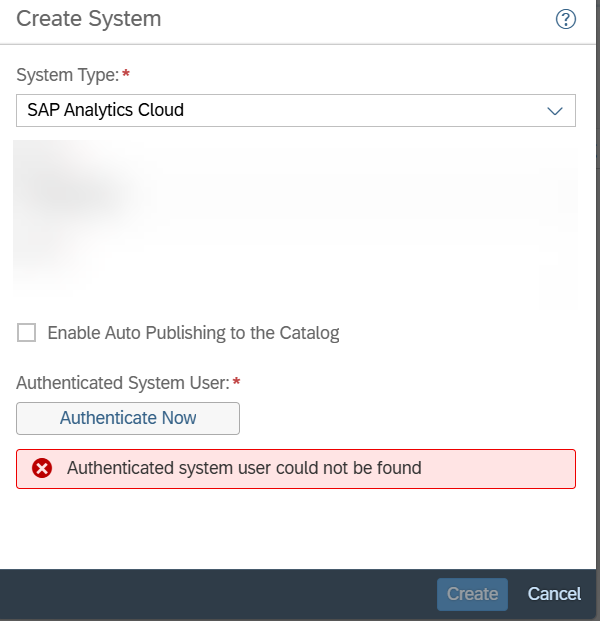This screenshot has height=621, width=600.
Task: Click the "System Type:" label
Action: pos(68,75)
